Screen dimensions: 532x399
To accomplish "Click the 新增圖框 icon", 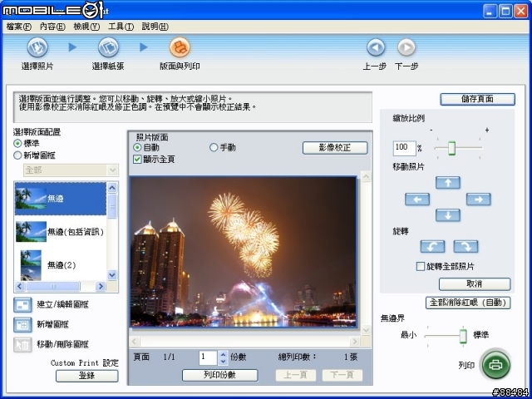I will (x=22, y=324).
